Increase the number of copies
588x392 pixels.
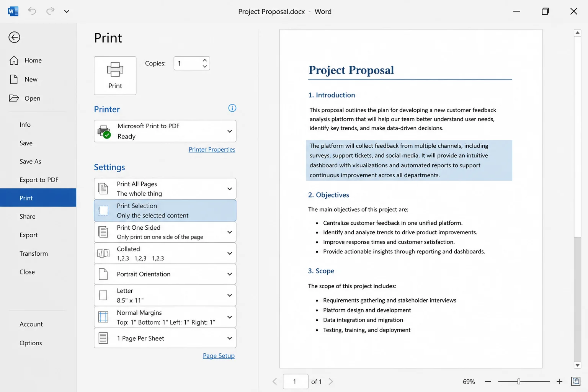[205, 60]
